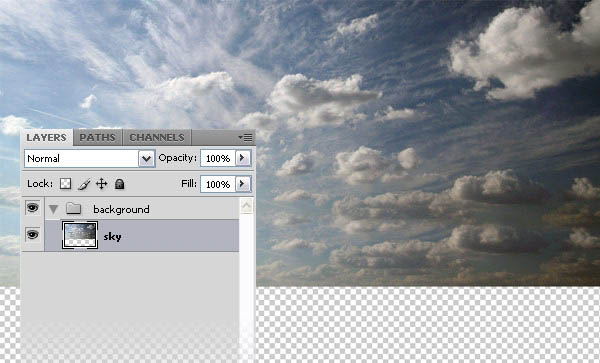The image size is (600, 363).
Task: Select the Layers tab
Action: 46,137
